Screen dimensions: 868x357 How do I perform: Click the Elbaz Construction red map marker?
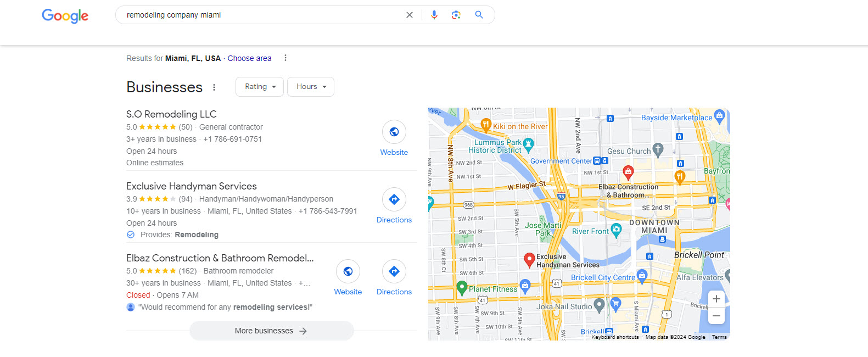[628, 173]
